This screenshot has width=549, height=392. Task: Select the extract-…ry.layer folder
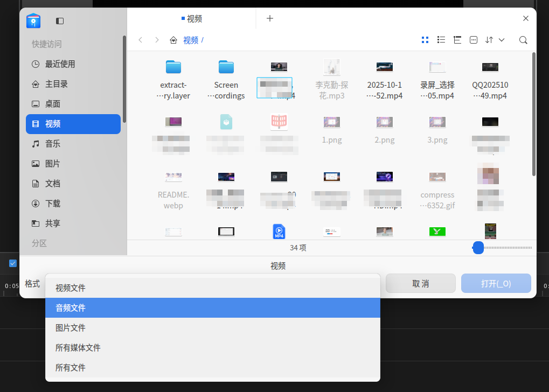click(x=173, y=80)
